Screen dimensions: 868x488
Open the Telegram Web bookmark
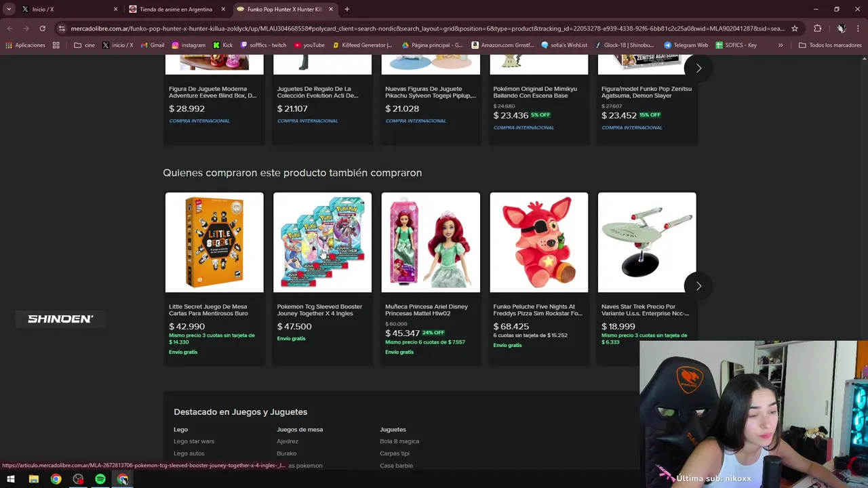click(x=686, y=45)
